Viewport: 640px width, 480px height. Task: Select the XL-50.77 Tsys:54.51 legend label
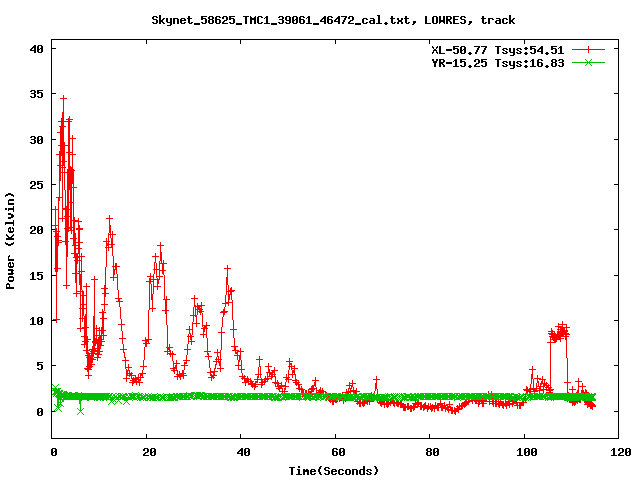(498, 50)
